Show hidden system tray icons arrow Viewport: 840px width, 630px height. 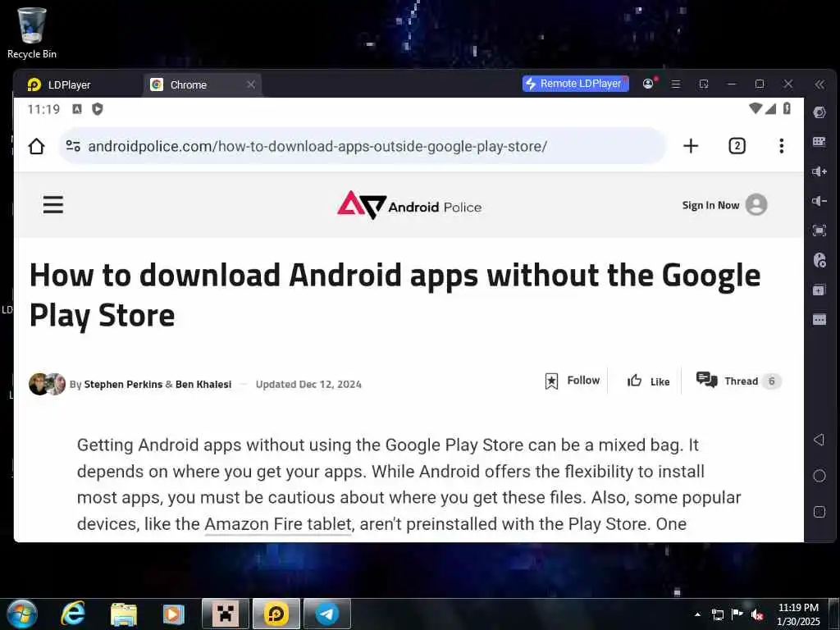click(697, 614)
